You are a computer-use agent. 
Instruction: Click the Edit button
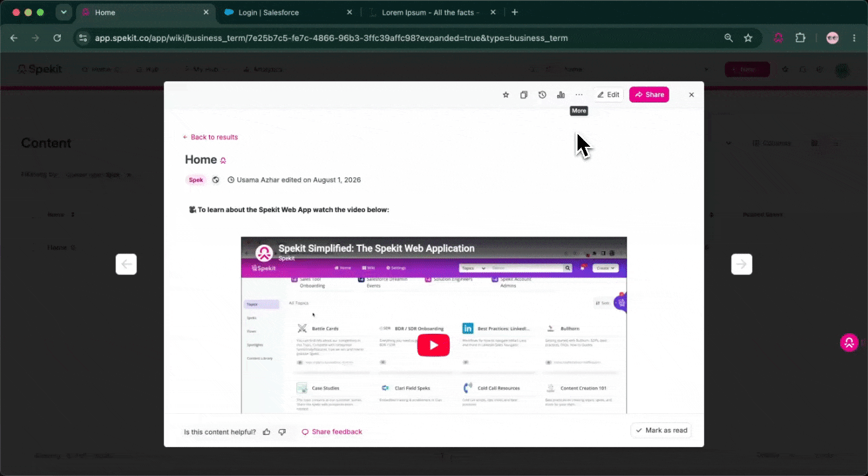609,95
